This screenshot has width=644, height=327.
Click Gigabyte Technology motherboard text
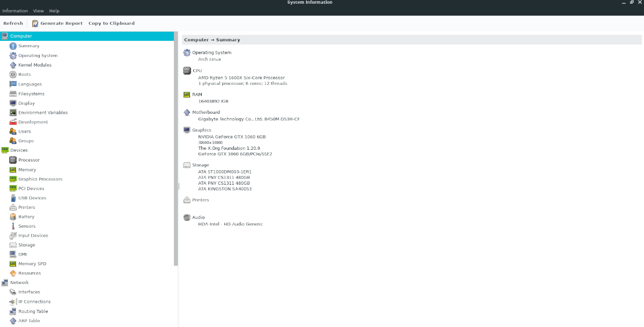click(249, 119)
